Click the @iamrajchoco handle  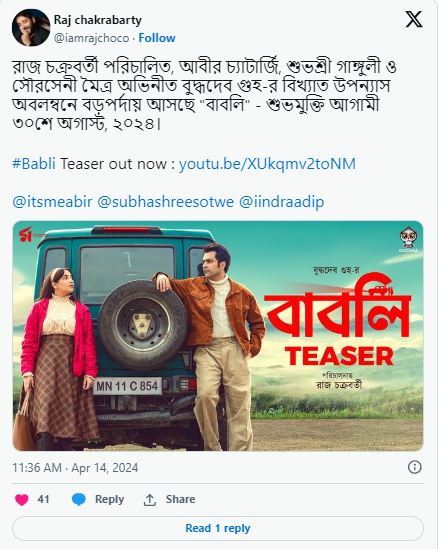[x=92, y=38]
